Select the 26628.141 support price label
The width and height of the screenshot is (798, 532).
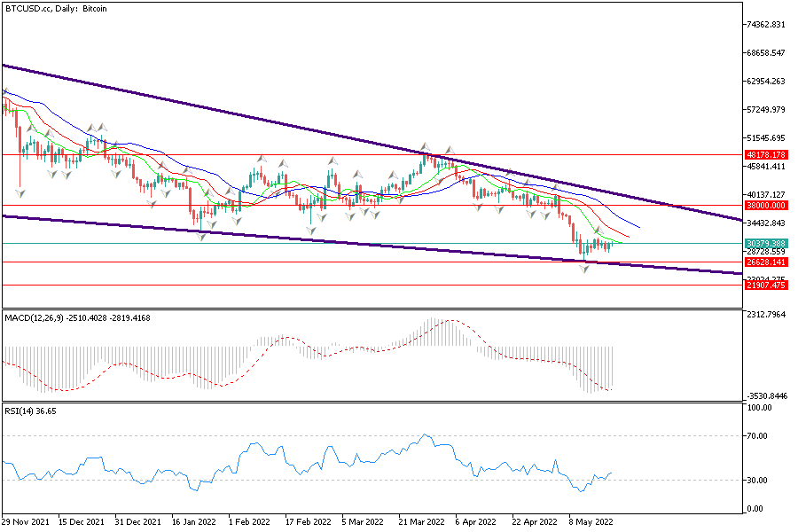click(767, 262)
